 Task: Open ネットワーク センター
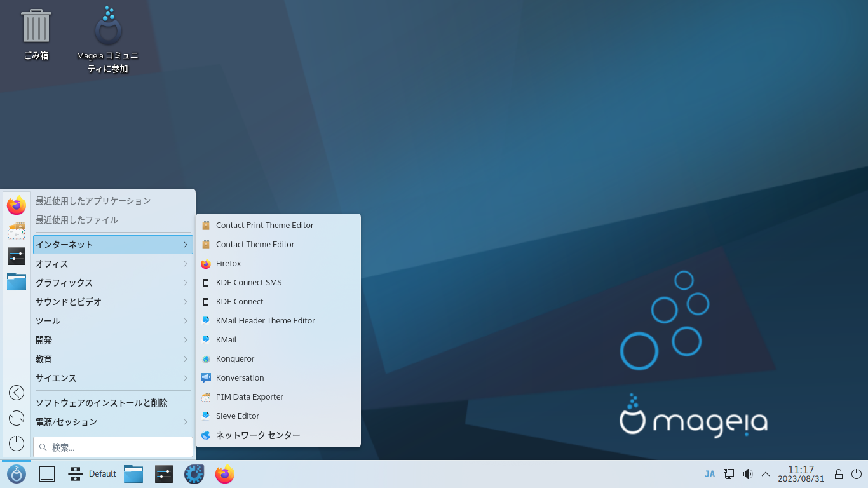click(278, 435)
